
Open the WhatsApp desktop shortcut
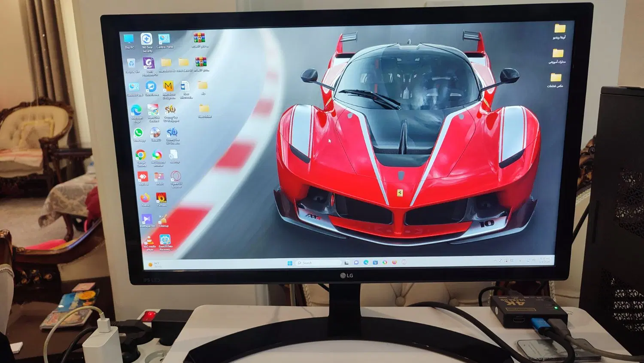coord(139,134)
